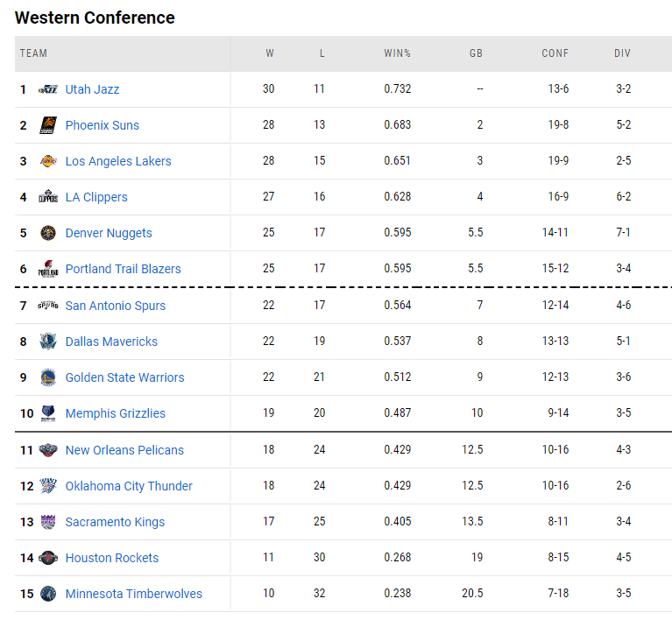Click the LA Clippers logo icon
The height and width of the screenshot is (620, 672).
(48, 197)
